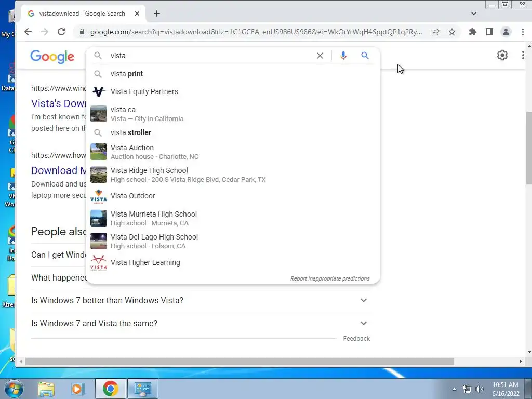Click inside the search box containing vista
Image resolution: width=532 pixels, height=399 pixels.
pyautogui.click(x=210, y=56)
